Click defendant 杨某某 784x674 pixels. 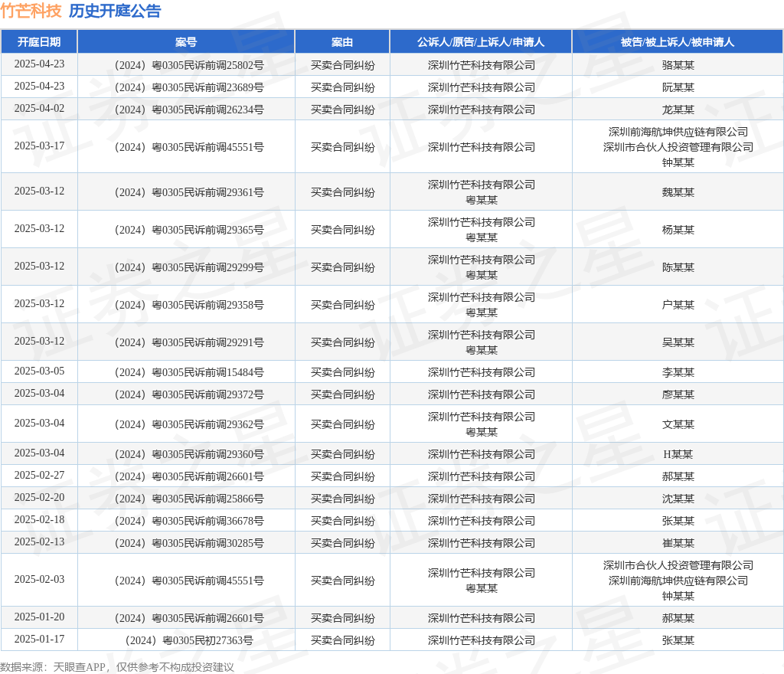pos(678,230)
